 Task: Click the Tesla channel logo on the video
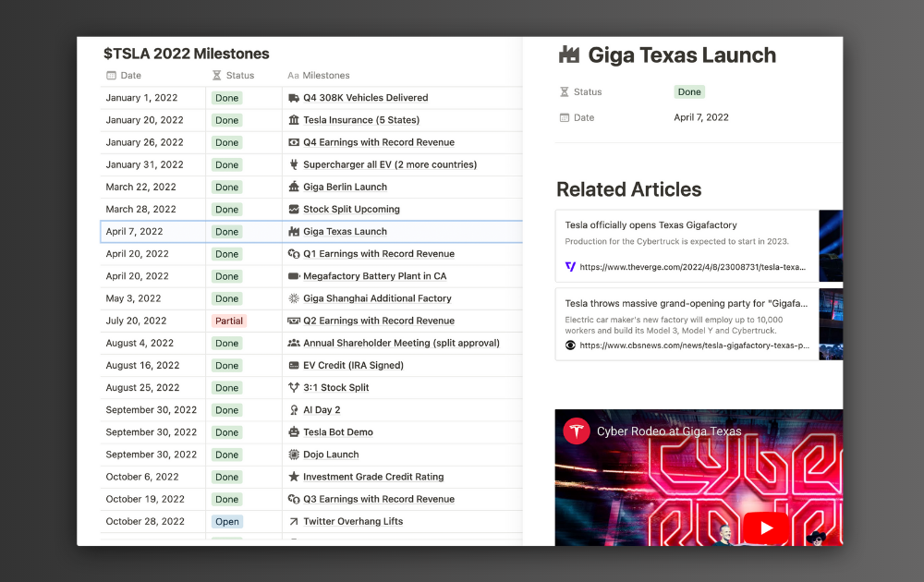[577, 431]
